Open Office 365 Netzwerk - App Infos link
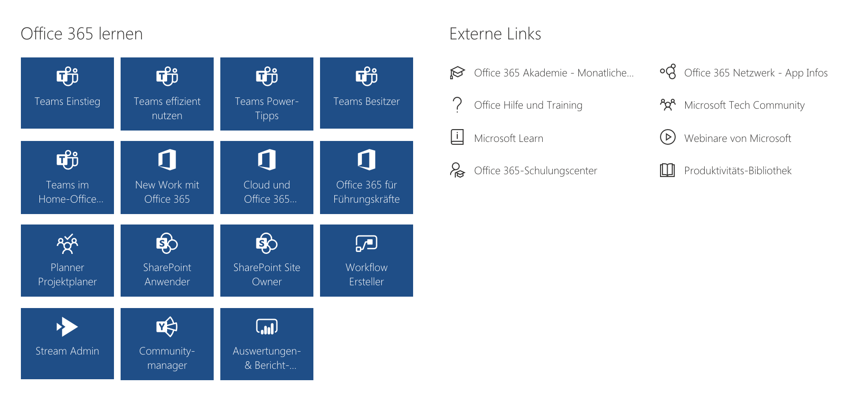 [x=756, y=73]
